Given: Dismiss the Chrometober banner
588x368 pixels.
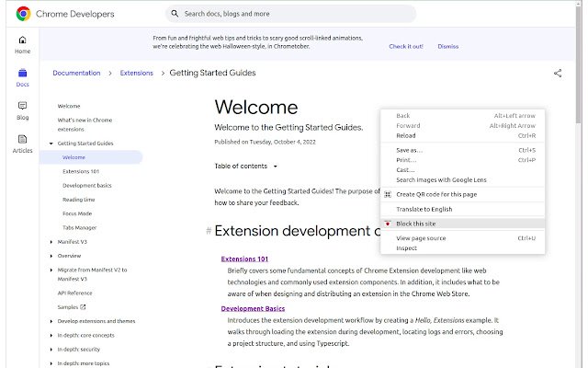Looking at the screenshot, I should (x=448, y=47).
